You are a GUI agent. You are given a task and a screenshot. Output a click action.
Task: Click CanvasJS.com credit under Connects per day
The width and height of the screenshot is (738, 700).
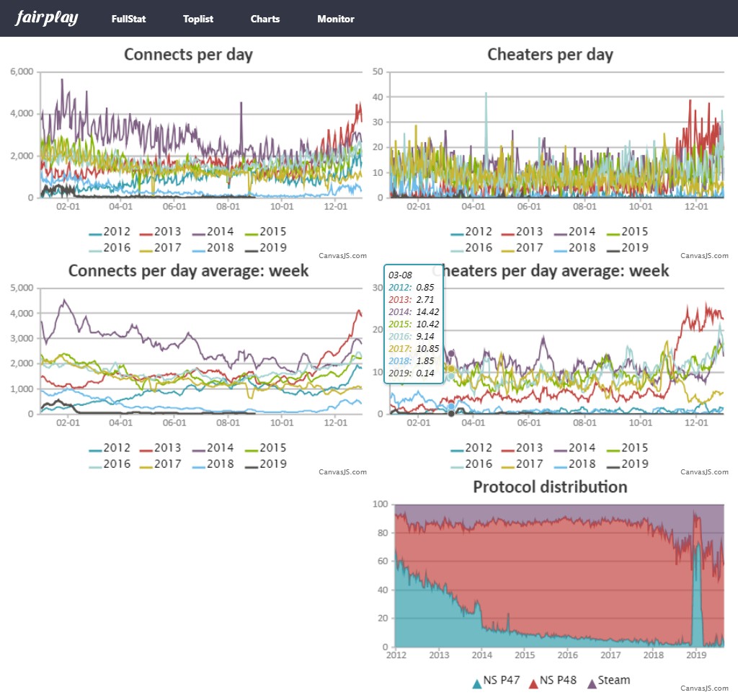click(342, 255)
